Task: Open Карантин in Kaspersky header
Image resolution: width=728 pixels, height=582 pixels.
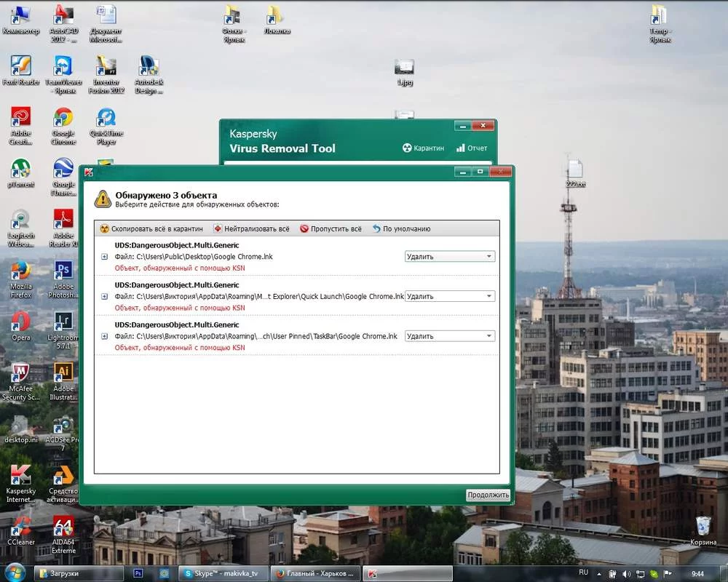Action: coord(423,148)
